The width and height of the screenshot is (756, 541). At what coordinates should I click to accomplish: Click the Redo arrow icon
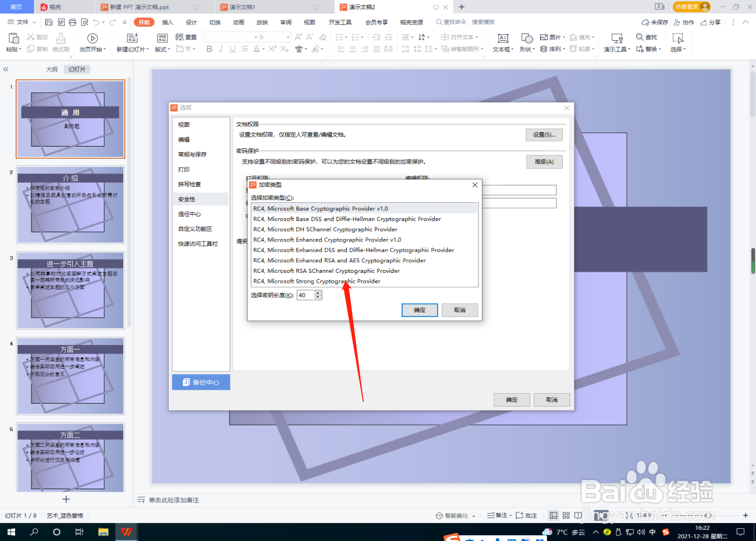112,22
